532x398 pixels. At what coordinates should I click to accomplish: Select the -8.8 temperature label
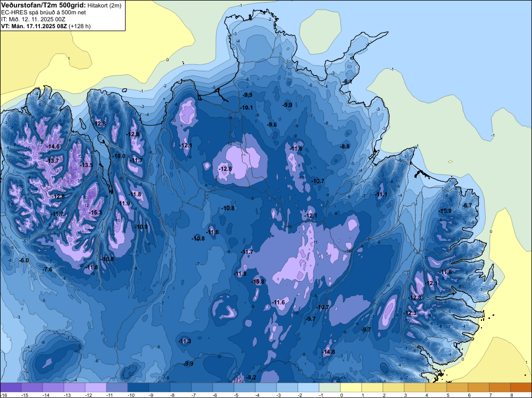[x=345, y=146]
